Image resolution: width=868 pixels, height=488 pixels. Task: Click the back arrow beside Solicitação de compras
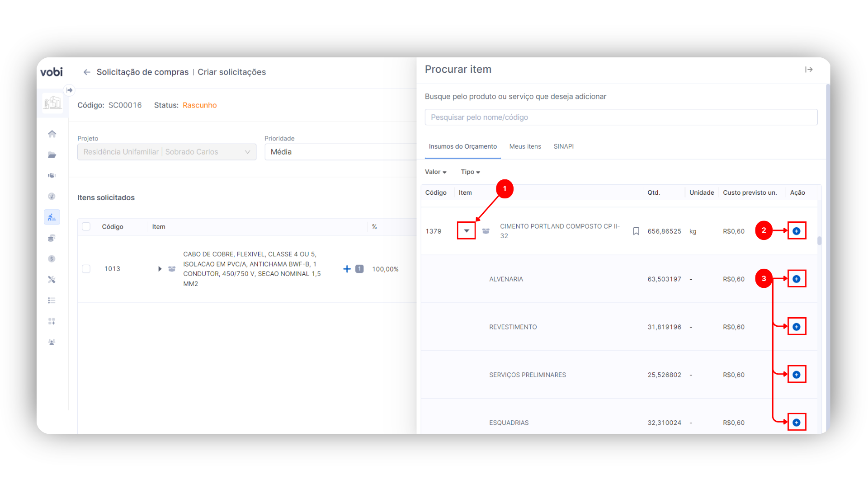point(87,72)
